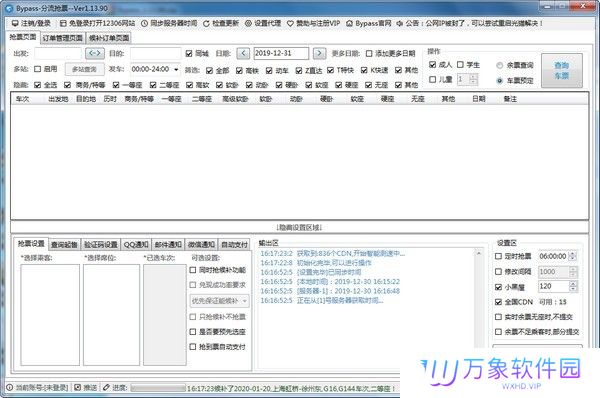Screen dimensions: 600x398
Task: Adjust 修改间隔 1000 spinner
Action: (573, 272)
